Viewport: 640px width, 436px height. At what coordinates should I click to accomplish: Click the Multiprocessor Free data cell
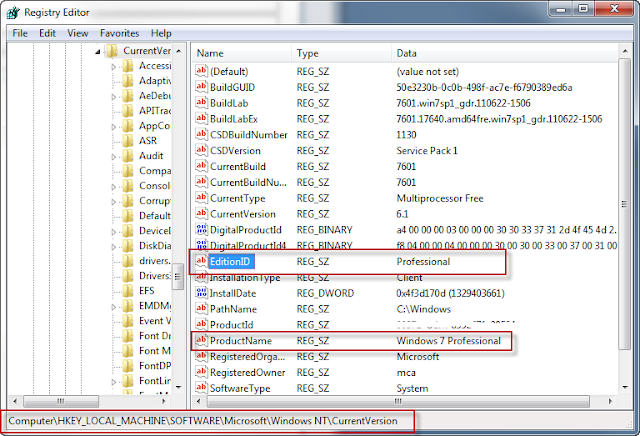(440, 198)
